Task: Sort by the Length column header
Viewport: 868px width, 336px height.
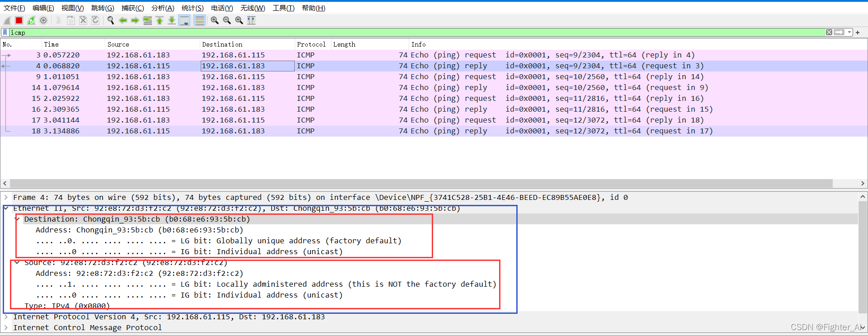Action: pyautogui.click(x=370, y=44)
